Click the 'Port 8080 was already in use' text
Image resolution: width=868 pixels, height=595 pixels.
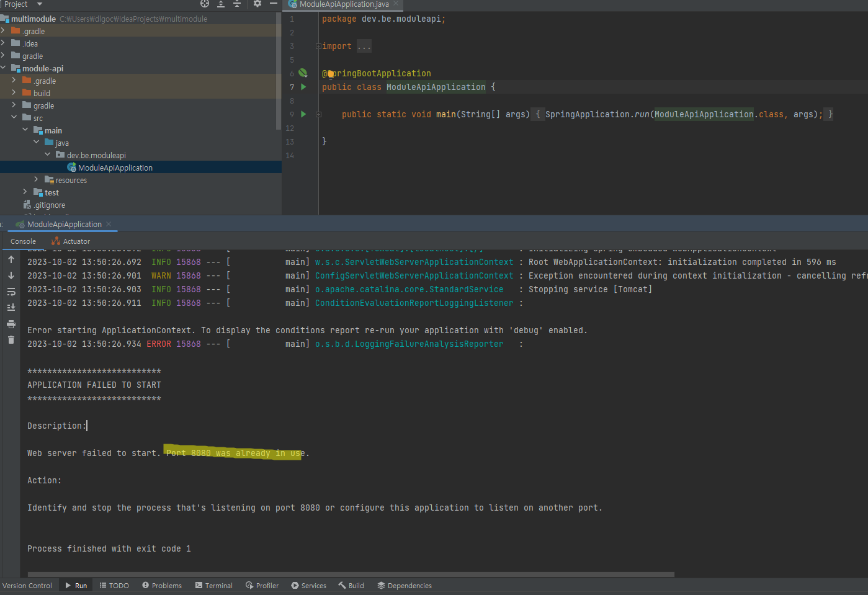click(235, 453)
